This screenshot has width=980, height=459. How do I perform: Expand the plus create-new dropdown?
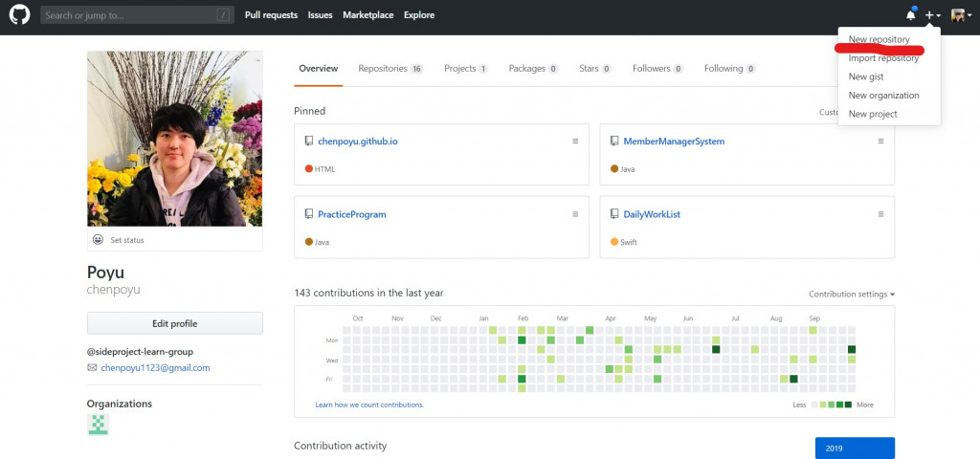tap(932, 15)
